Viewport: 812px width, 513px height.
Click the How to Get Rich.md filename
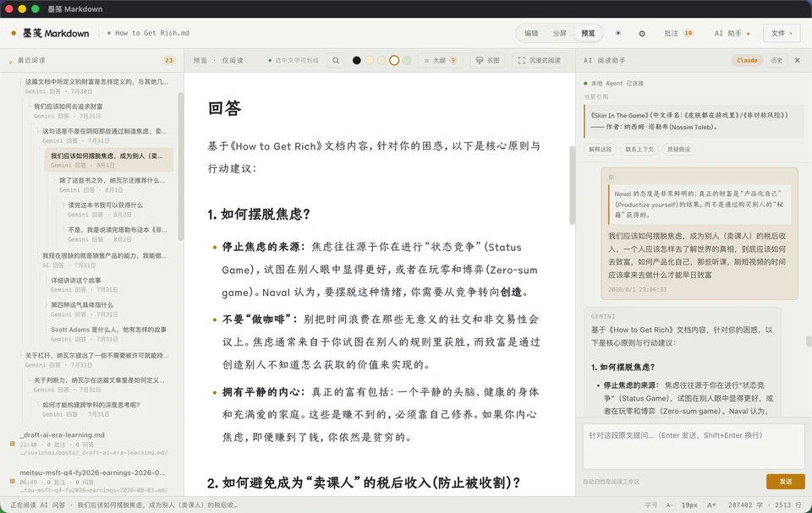click(x=151, y=33)
